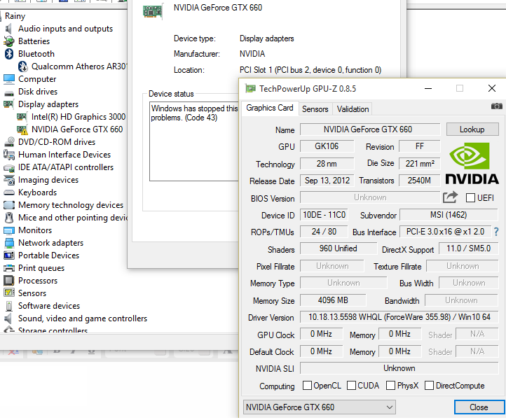Image resolution: width=506 pixels, height=420 pixels.
Task: Click the Human Interface Devices icon
Action: click(x=8, y=155)
